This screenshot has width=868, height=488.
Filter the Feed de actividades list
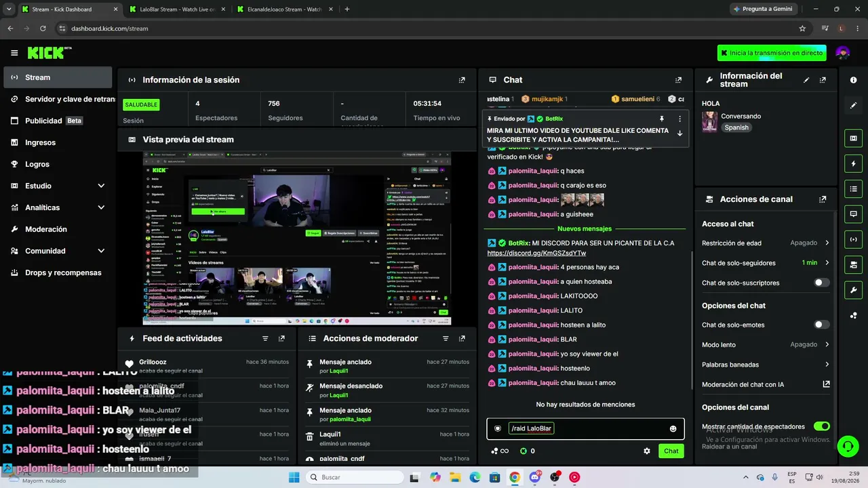pyautogui.click(x=265, y=338)
